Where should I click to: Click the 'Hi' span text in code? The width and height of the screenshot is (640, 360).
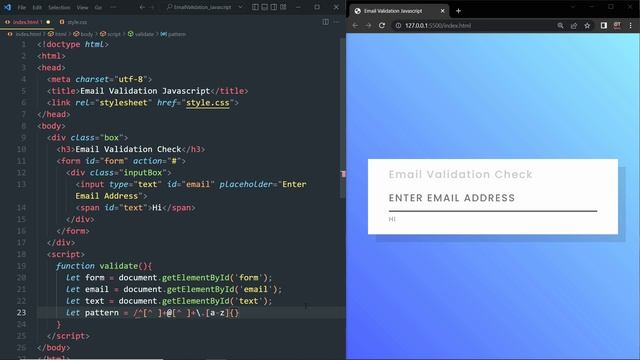tap(157, 208)
